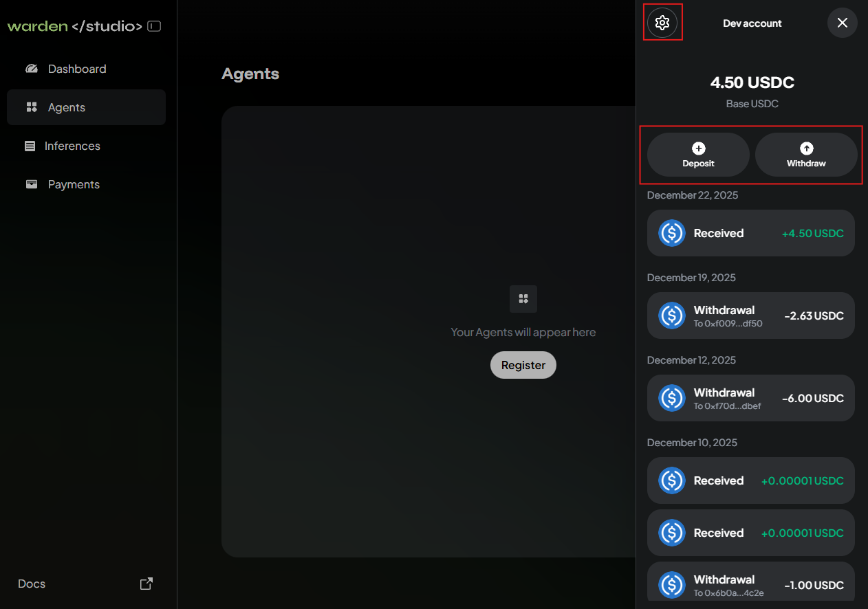The height and width of the screenshot is (609, 868).
Task: Toggle the sidebar collapse icon near the logo
Action: [x=154, y=25]
